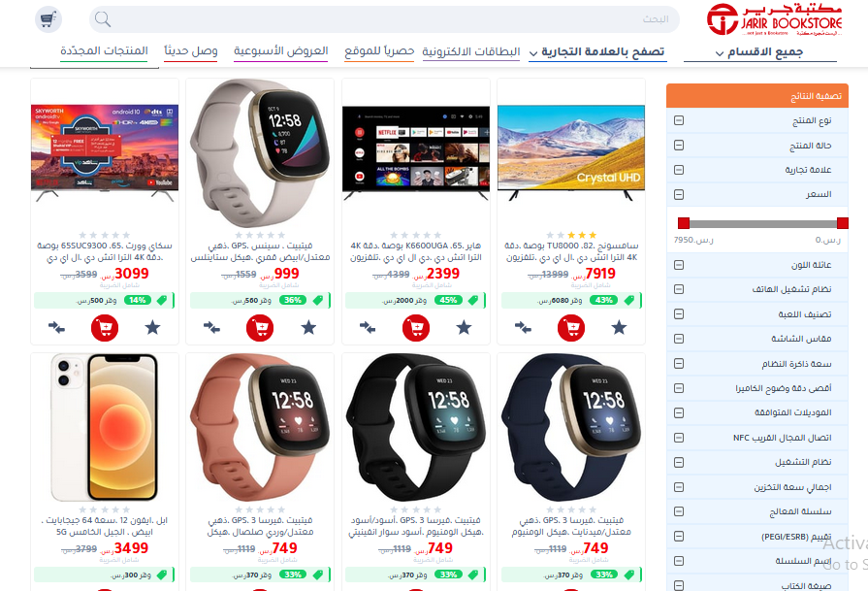Add Samsung TU8000 TV to cart
The image size is (868, 591).
571,328
